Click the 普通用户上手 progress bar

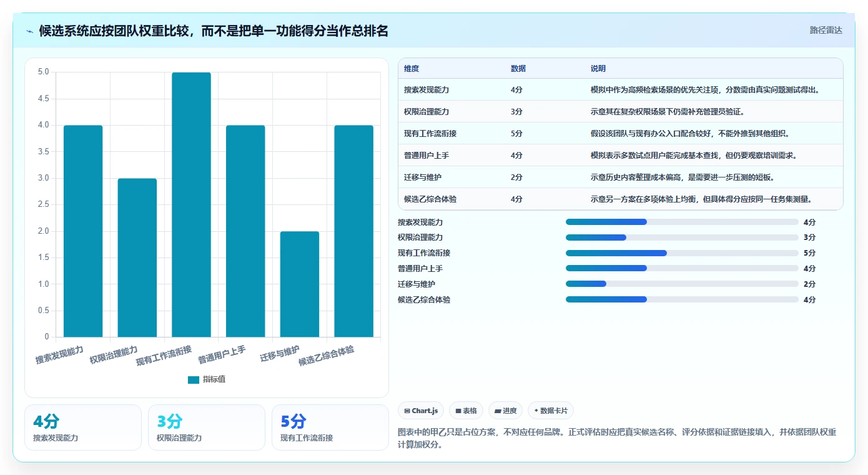[x=682, y=268]
